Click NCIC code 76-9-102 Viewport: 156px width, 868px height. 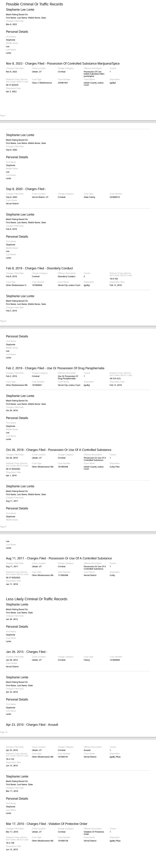point(114,279)
